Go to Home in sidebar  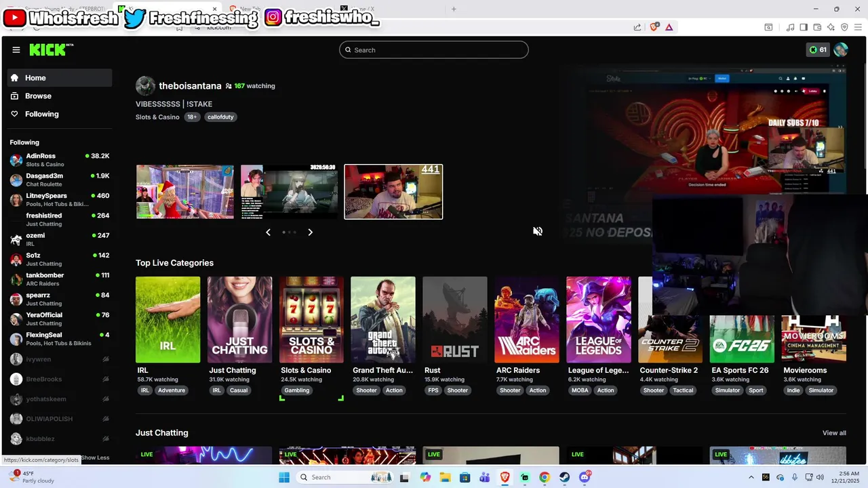[60, 78]
